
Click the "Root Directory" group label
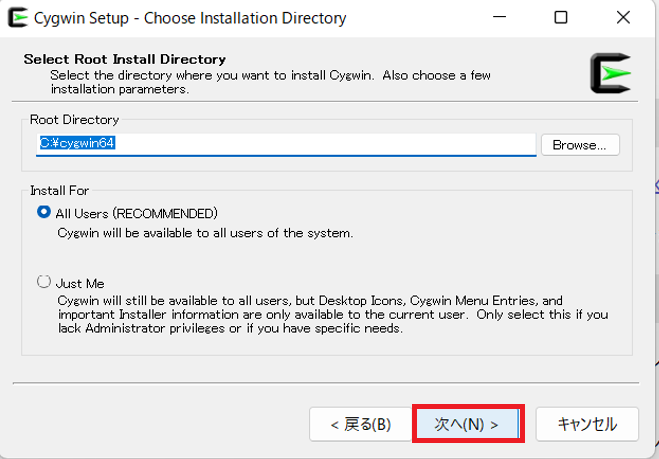tap(74, 120)
